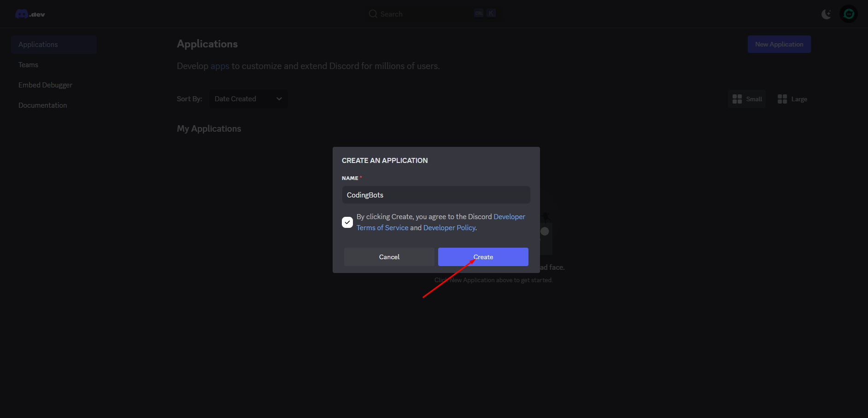Click the New Application button

779,44
